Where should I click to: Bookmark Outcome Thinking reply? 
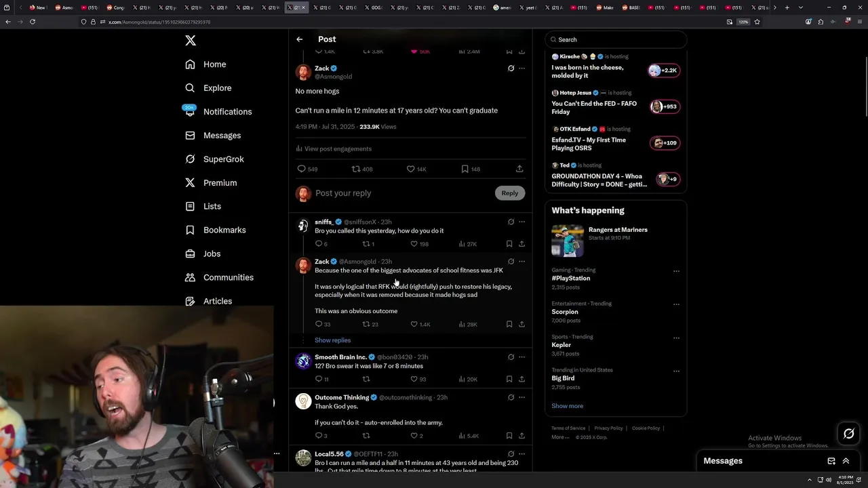[509, 436]
